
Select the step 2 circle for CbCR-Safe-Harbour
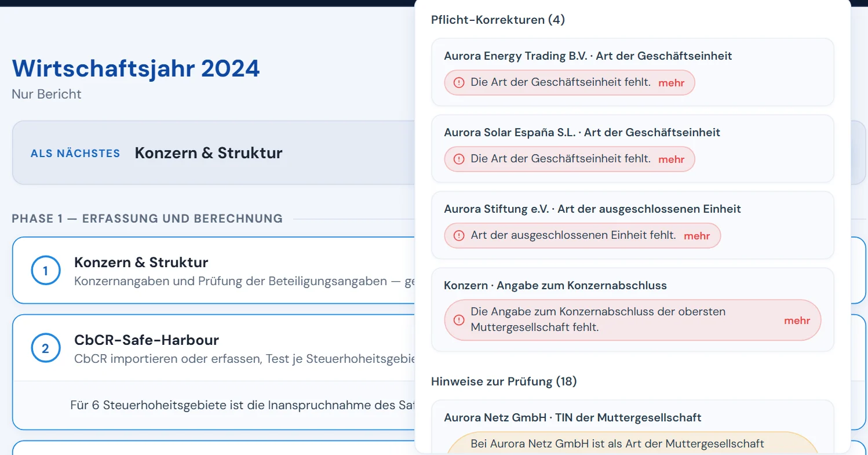click(x=45, y=348)
